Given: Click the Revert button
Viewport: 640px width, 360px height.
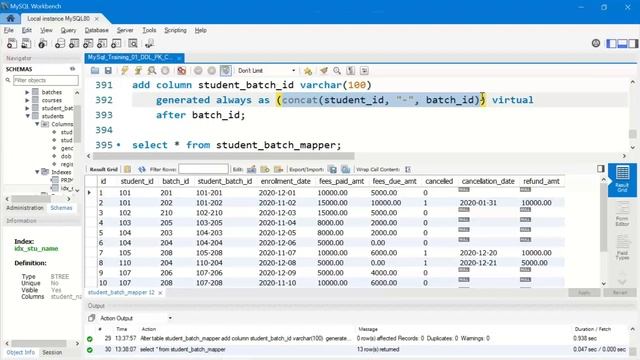Looking at the screenshot, I should coord(620,293).
